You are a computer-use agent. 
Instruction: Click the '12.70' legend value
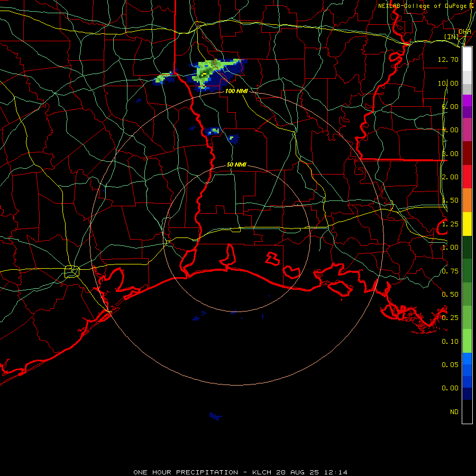click(x=448, y=59)
